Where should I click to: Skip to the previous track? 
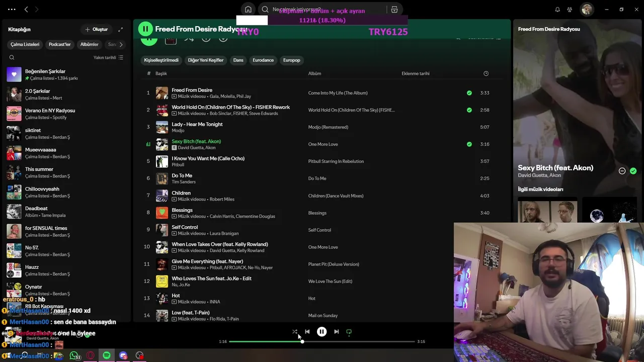[x=307, y=332]
